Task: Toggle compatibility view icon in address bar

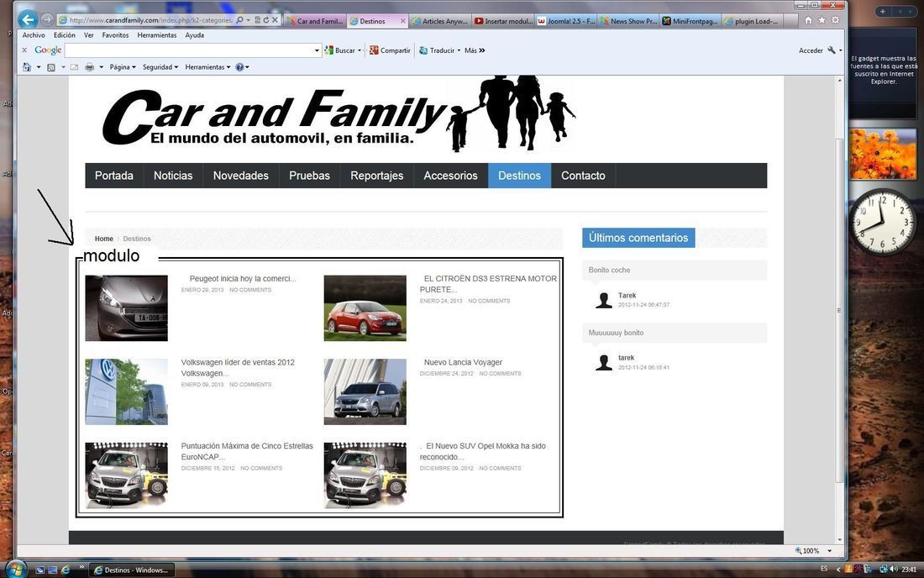Action: (258, 20)
